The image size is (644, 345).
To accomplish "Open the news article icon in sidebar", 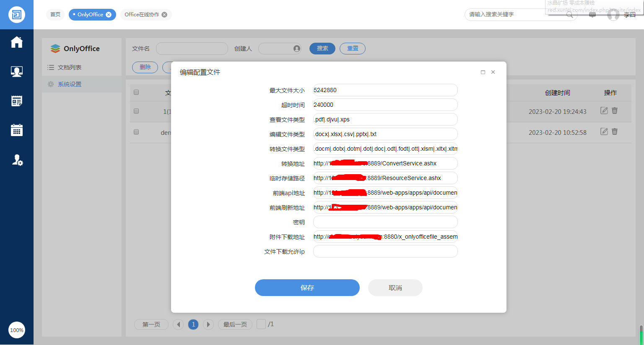I will [x=17, y=101].
